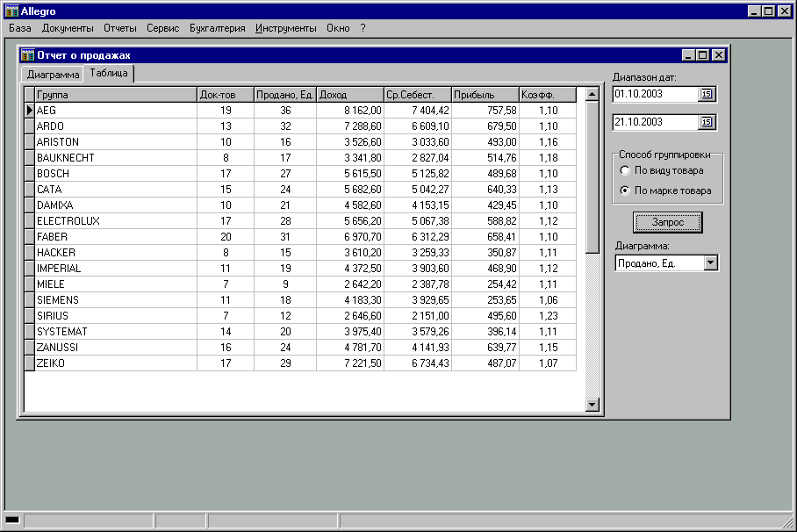
Task: Minimize the Отчет о продажах window
Action: tap(688, 55)
